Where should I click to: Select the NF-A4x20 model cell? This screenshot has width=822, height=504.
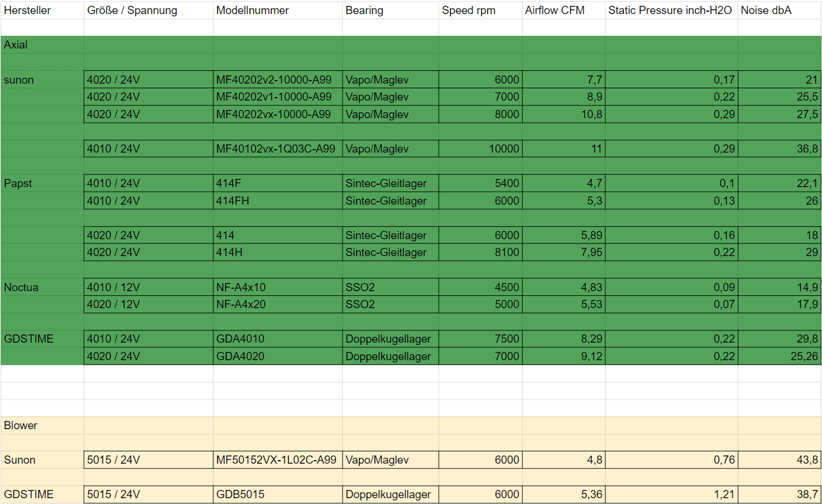click(278, 305)
